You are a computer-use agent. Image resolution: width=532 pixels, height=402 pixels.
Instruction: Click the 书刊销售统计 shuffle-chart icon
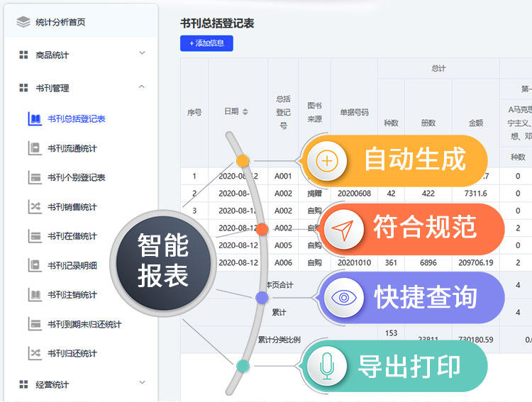(35, 207)
